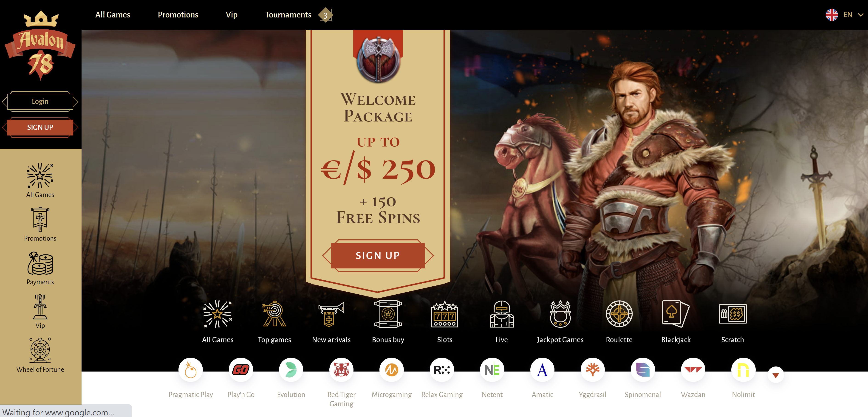The width and height of the screenshot is (868, 417).
Task: Open the Tournaments menu item
Action: 288,15
